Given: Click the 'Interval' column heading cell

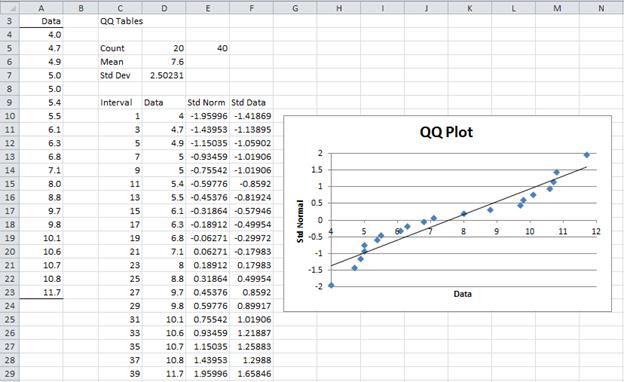Looking at the screenshot, I should [x=120, y=102].
